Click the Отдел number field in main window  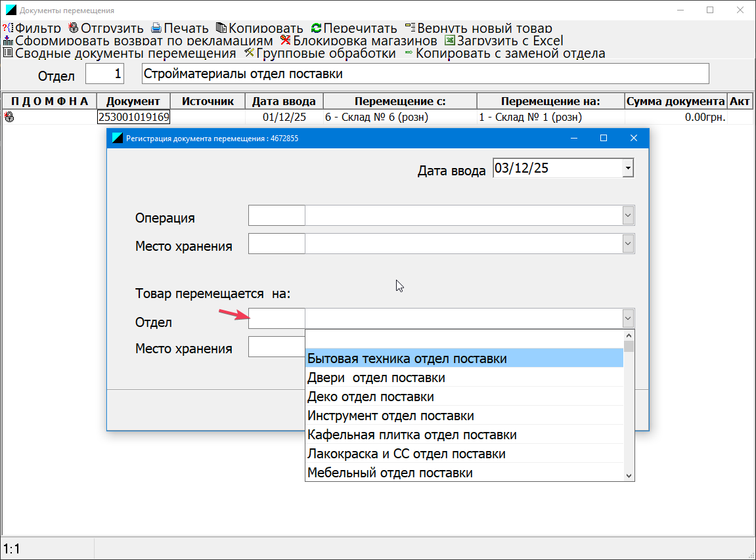pyautogui.click(x=104, y=74)
